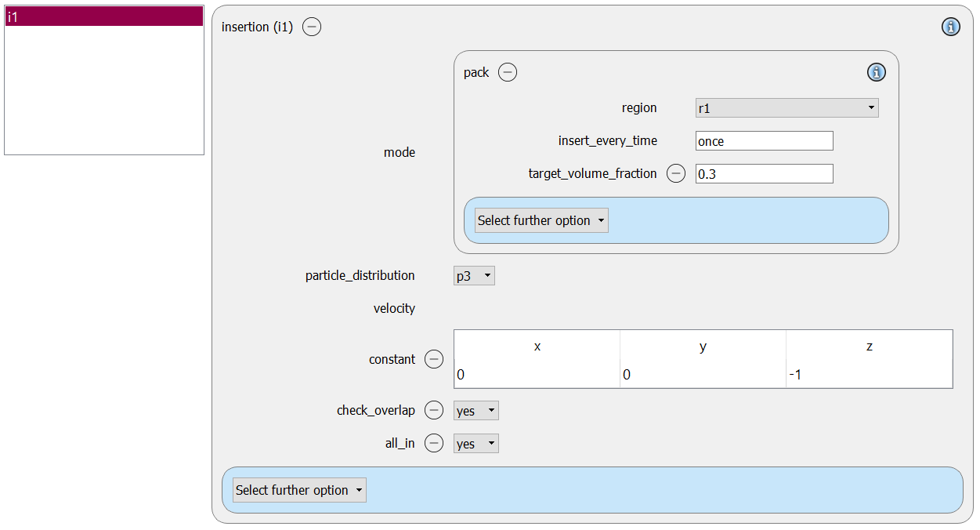Image resolution: width=980 pixels, height=530 pixels.
Task: Click the z column header
Action: pyautogui.click(x=869, y=347)
